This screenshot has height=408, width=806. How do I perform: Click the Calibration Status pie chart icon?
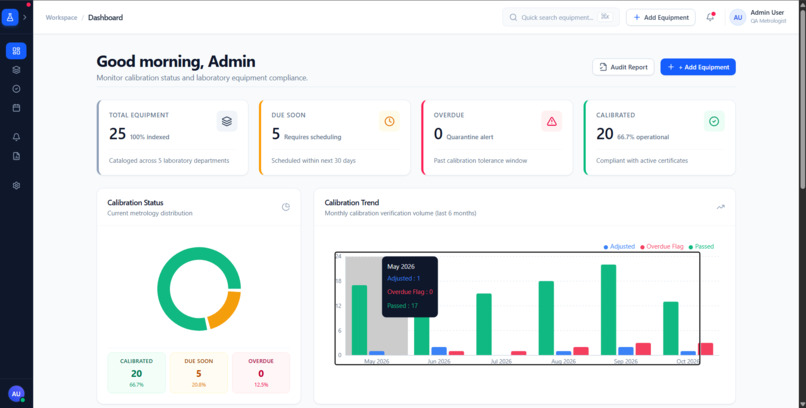coord(286,207)
